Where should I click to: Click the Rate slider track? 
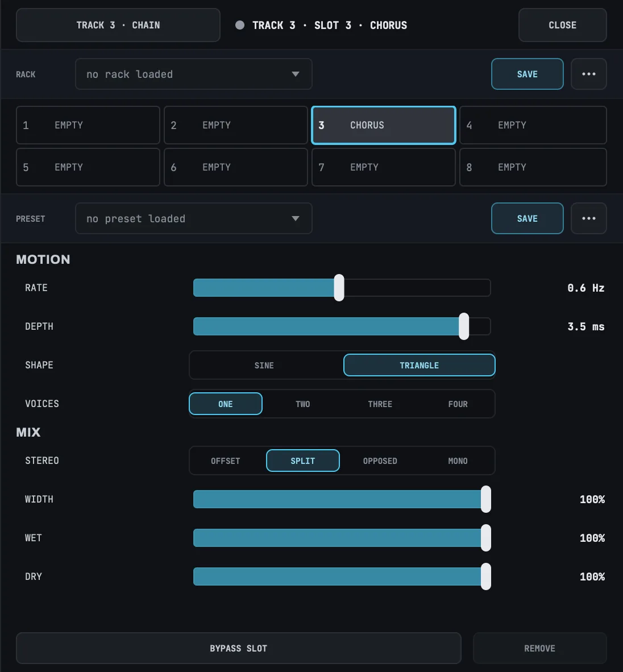click(342, 288)
